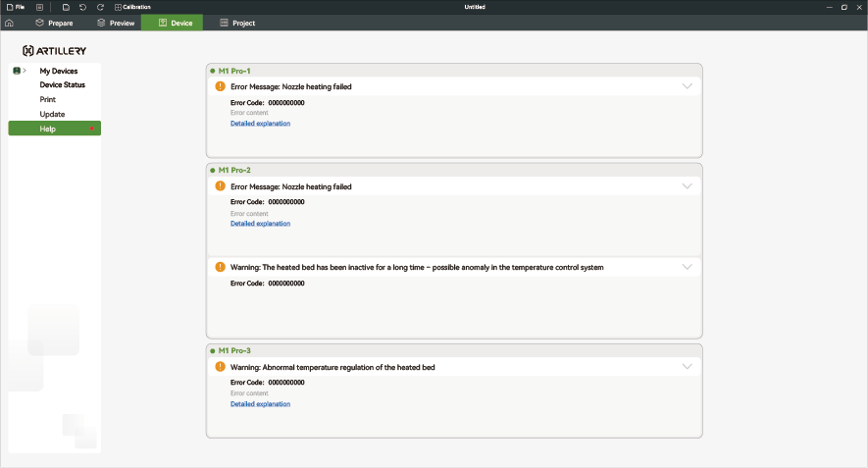Switch to the Preview tab
868x468 pixels.
(x=116, y=23)
